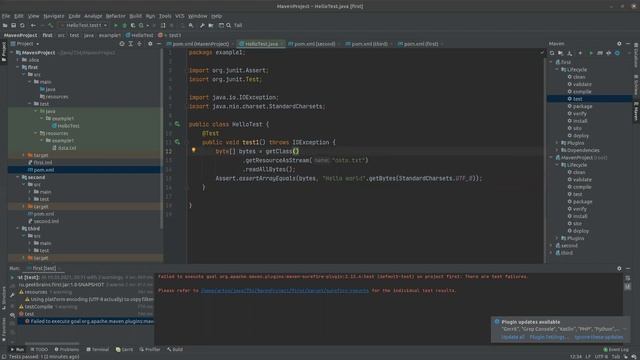Click the settings wrench icon in main toolbar
Screen dimensions: 640x360
pos(202,25)
